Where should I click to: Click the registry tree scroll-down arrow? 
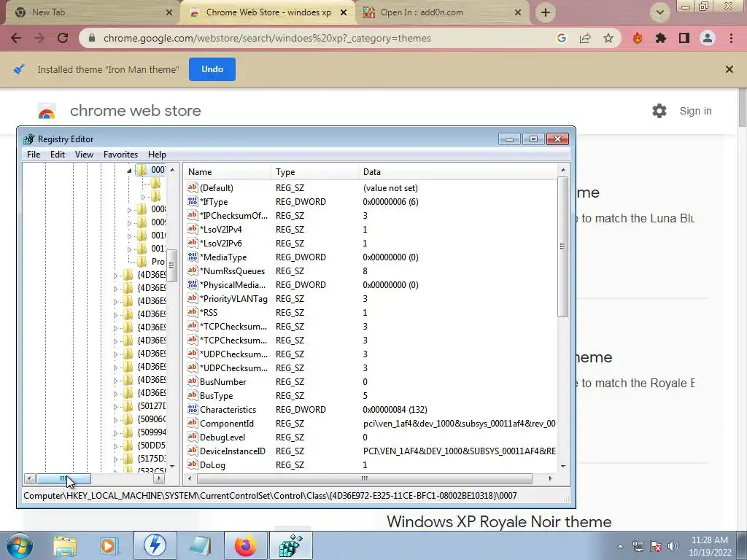(172, 466)
